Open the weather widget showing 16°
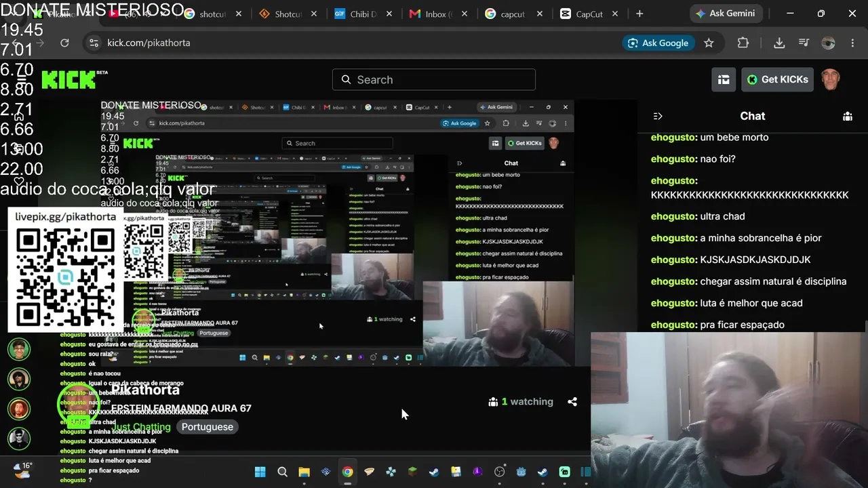The image size is (868, 488). [x=22, y=470]
